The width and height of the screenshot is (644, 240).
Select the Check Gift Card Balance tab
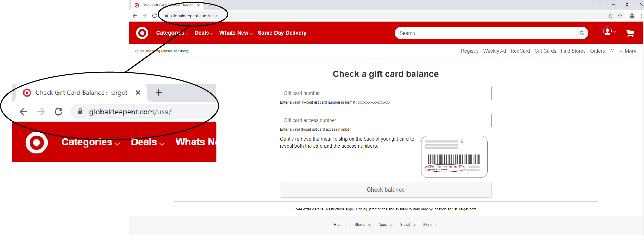pyautogui.click(x=167, y=5)
